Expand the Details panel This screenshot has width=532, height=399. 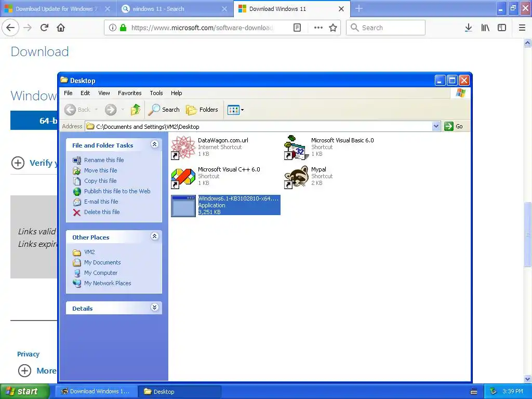pos(154,308)
